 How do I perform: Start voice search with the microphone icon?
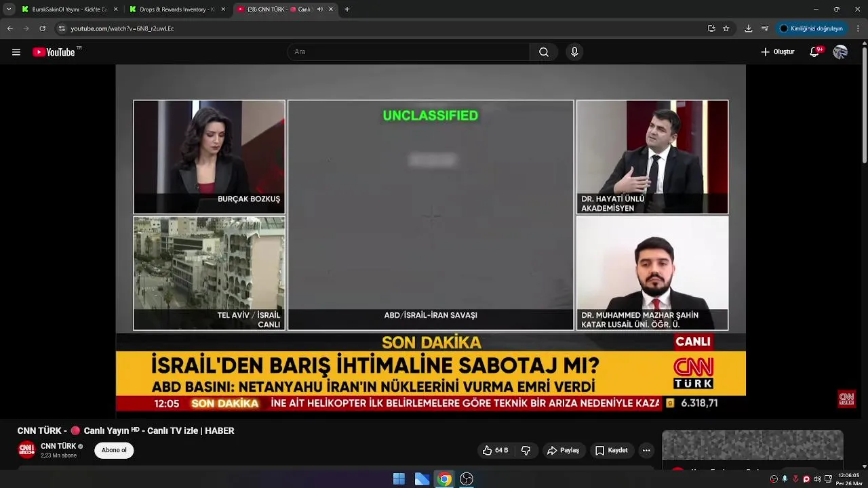[574, 52]
